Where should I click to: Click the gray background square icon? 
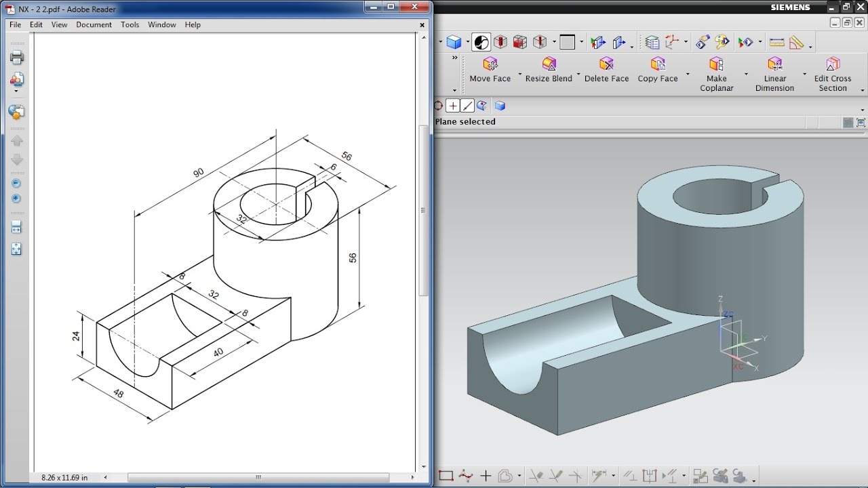tap(568, 43)
